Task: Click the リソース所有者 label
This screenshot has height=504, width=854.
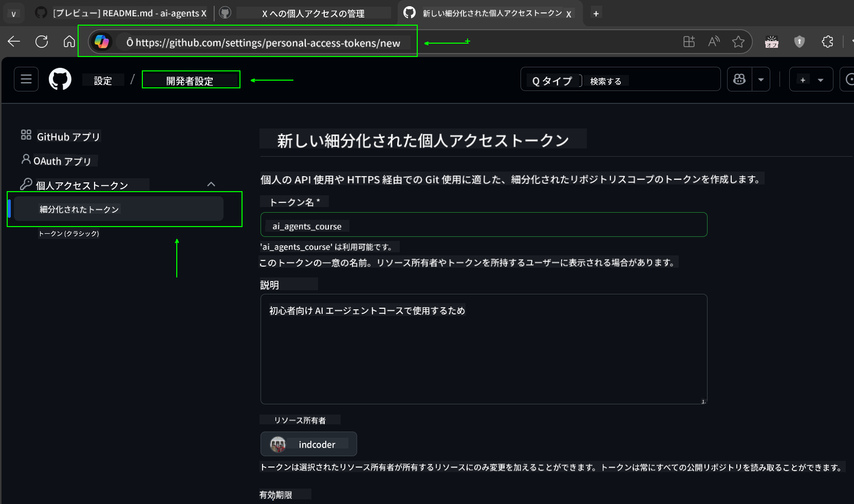Action: click(x=300, y=420)
